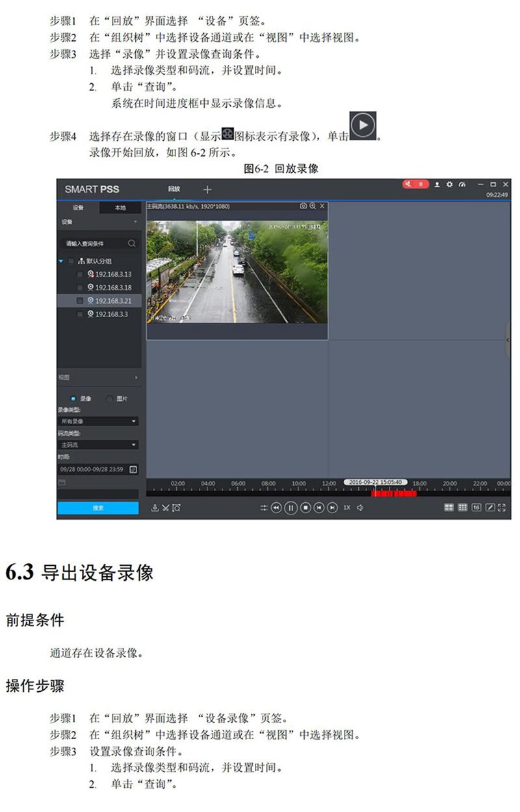This screenshot has width=520, height=812.
Task: Take a snapshot using the camera icon
Action: [x=303, y=206]
